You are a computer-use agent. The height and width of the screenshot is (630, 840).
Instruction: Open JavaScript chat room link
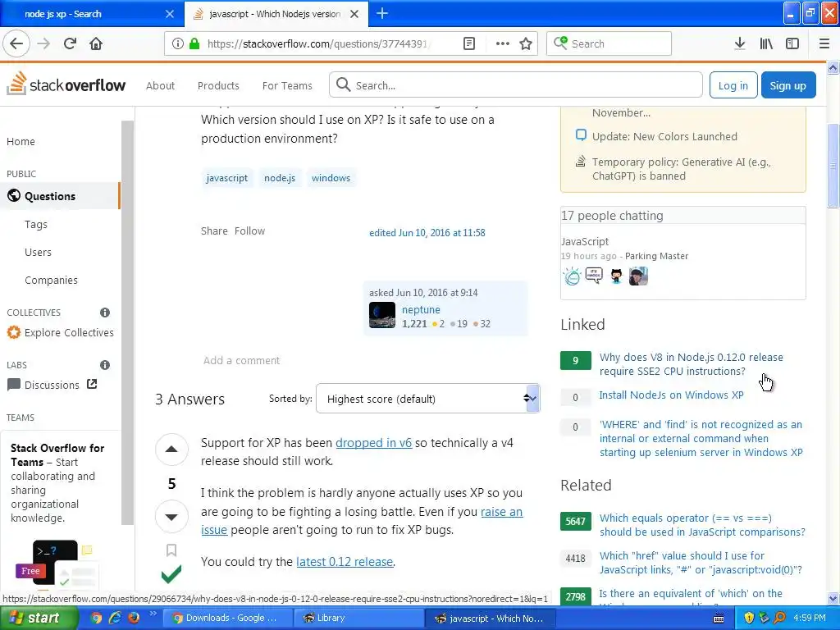coord(584,242)
